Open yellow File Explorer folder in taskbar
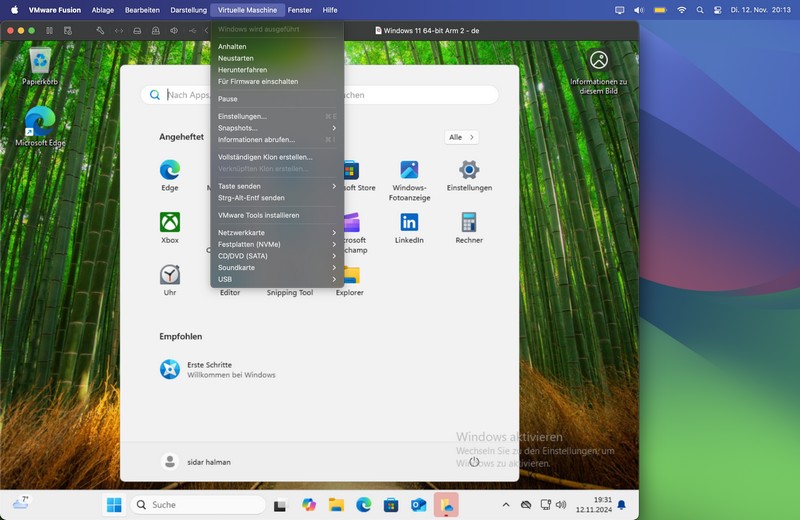Screen dimensions: 800x520 point(336,505)
